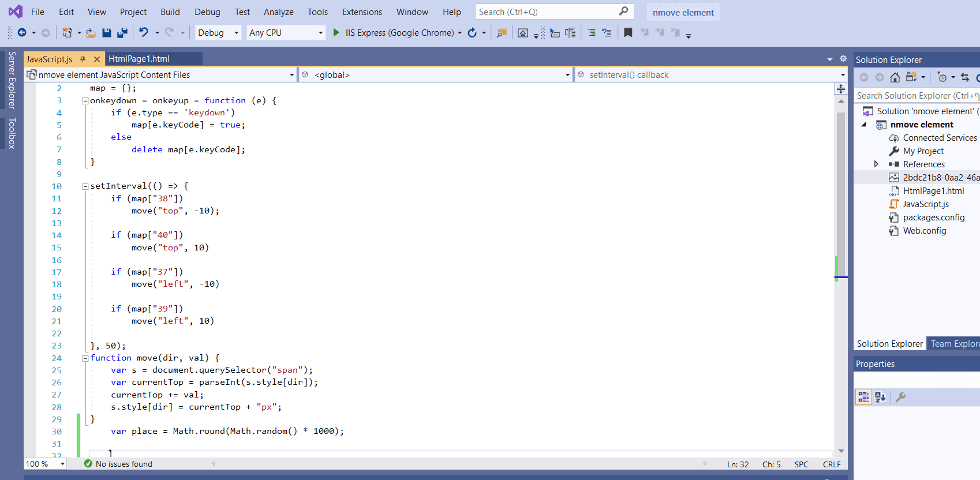Open the Server Explorer side tab
Viewport: 980px width, 480px height.
coord(12,80)
